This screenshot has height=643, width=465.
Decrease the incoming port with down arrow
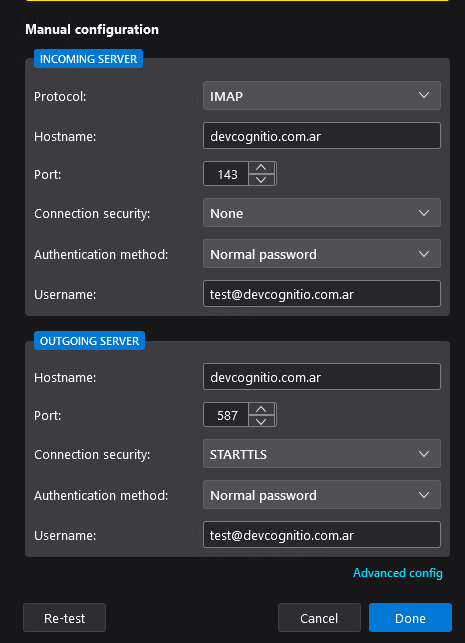click(x=261, y=180)
